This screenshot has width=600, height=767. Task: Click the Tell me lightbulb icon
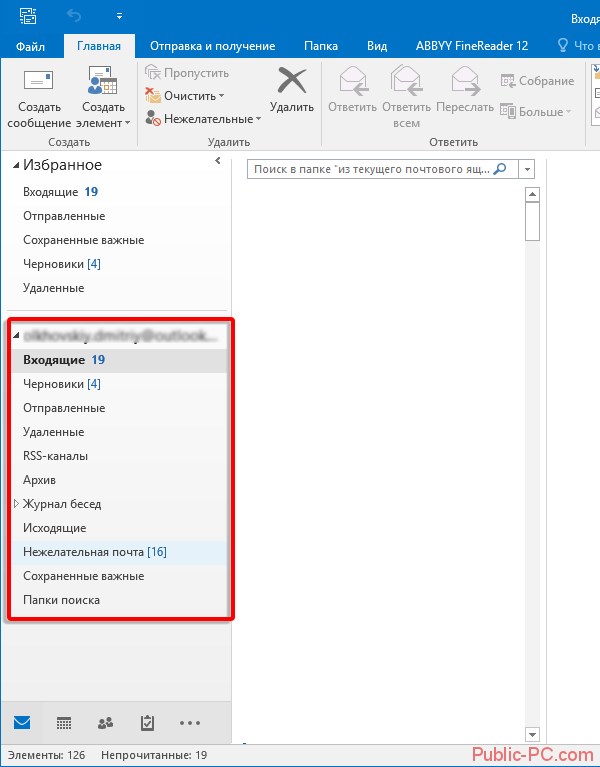[x=563, y=45]
